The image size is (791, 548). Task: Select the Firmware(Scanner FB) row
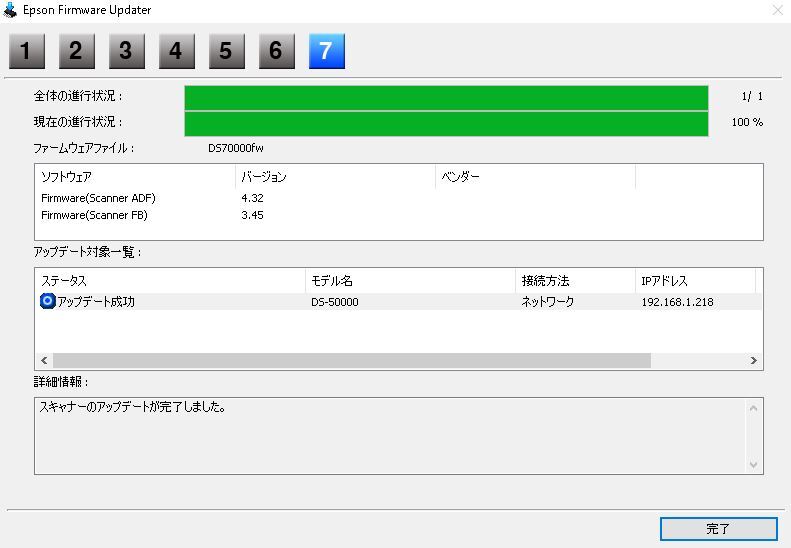coord(399,215)
